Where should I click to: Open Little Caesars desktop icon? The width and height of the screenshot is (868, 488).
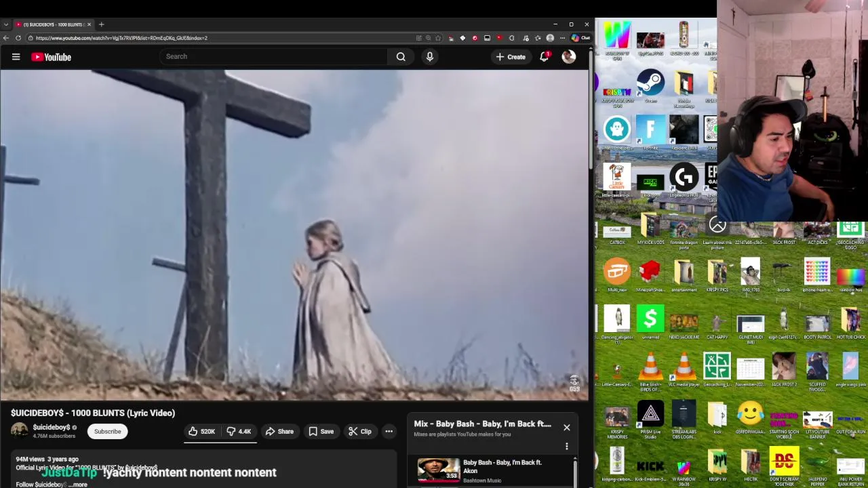tap(616, 181)
